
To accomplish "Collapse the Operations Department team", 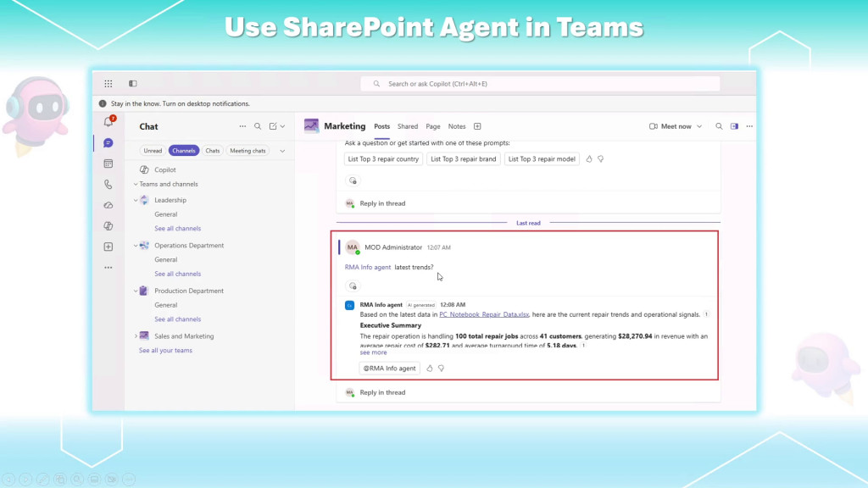I will coord(136,246).
